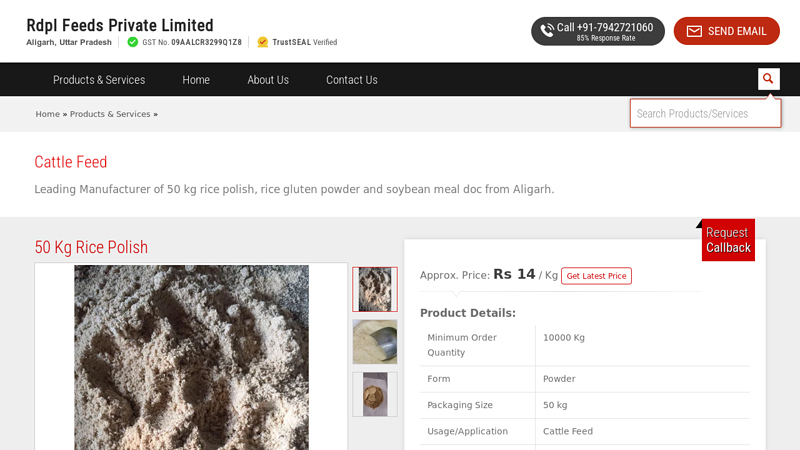Click the Products & Services breadcrumb link
Viewport: 800px width, 450px height.
pos(110,114)
